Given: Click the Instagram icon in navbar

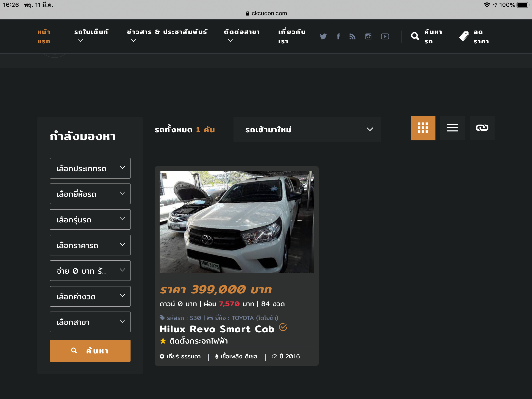Looking at the screenshot, I should [x=368, y=36].
